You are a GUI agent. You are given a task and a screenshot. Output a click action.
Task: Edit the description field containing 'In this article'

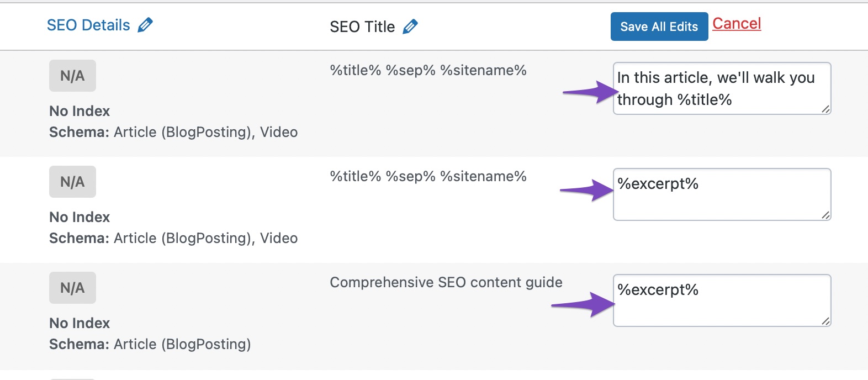722,88
